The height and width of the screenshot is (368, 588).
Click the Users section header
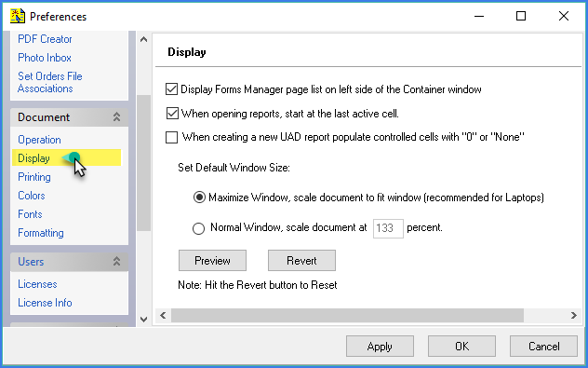[70, 262]
